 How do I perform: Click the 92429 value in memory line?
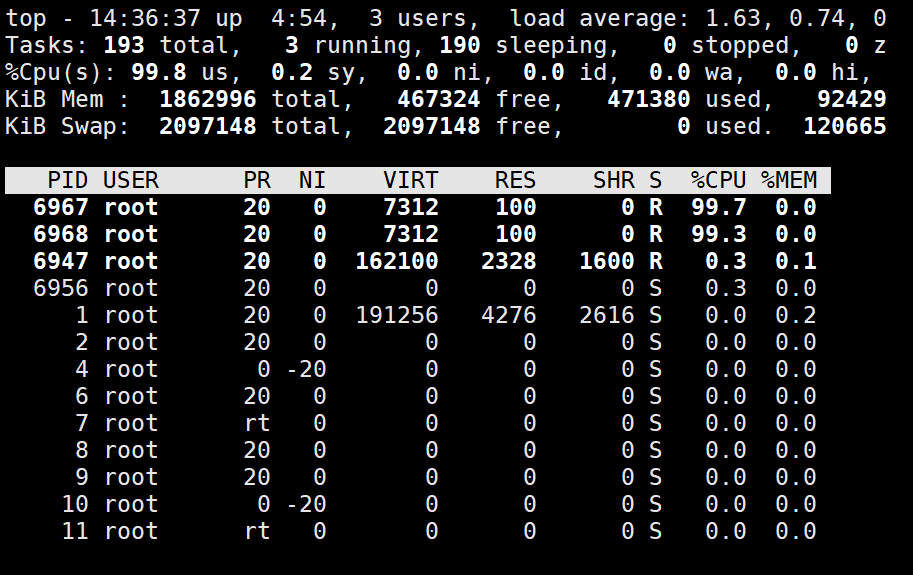coord(852,100)
